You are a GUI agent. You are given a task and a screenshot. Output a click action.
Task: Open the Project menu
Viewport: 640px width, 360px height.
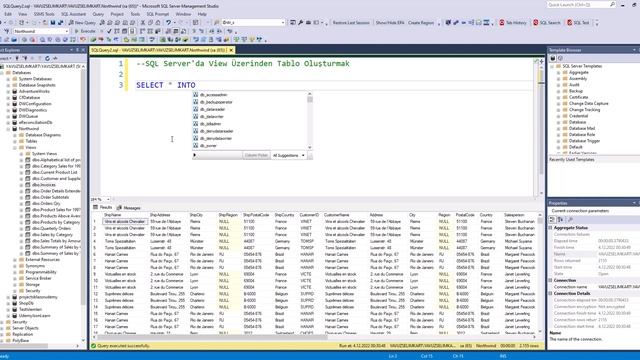[x=117, y=14]
